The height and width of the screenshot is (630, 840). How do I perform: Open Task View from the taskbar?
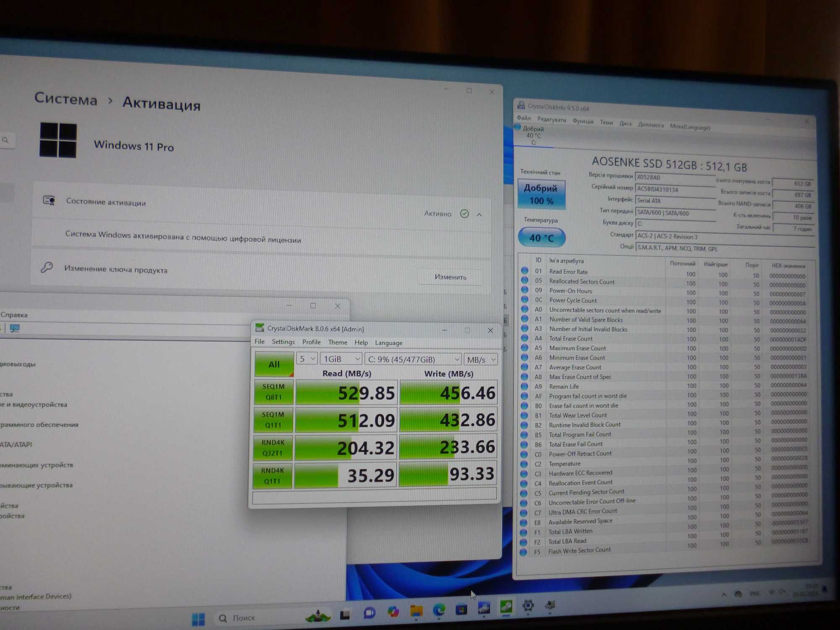pyautogui.click(x=345, y=615)
